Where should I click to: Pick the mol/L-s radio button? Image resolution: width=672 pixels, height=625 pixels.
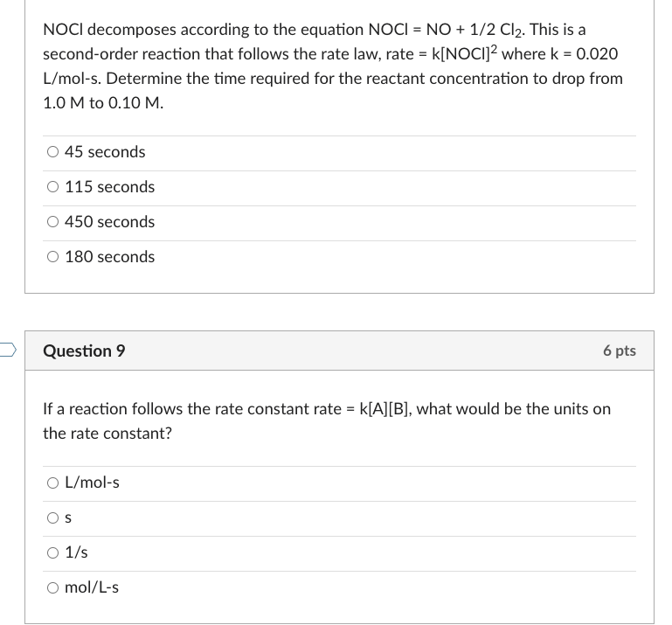[52, 587]
